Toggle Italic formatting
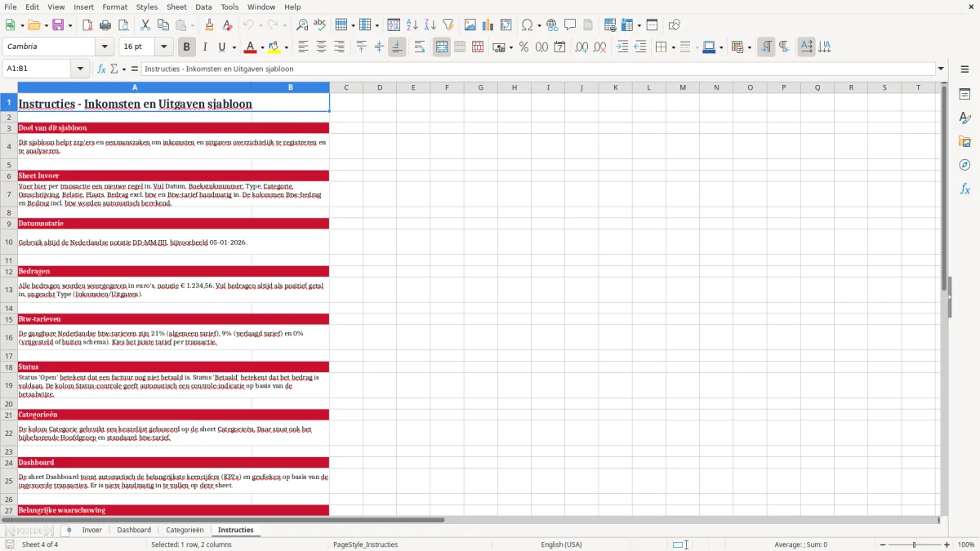 [x=205, y=47]
